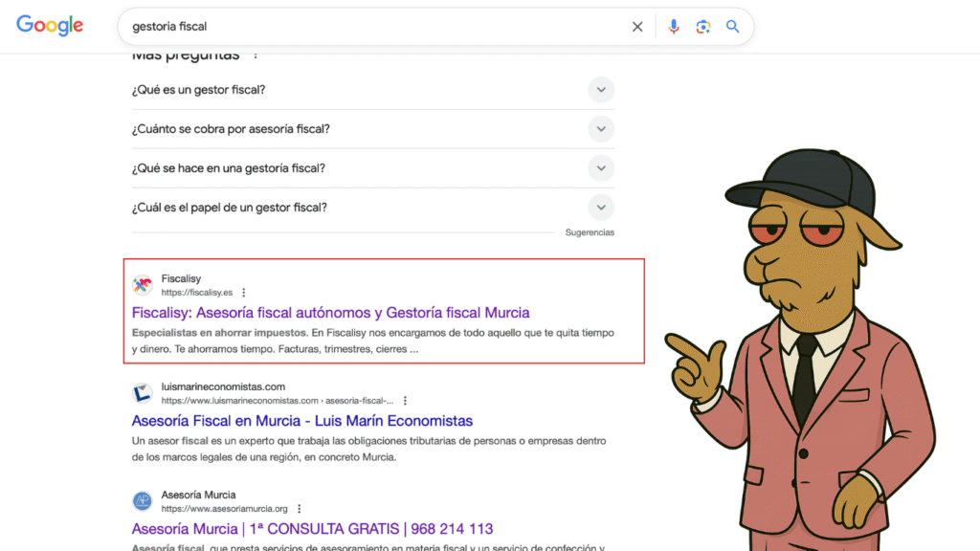Click luismarineconomistas.com favicon
The width and height of the screenshot is (980, 551).
pyautogui.click(x=143, y=393)
